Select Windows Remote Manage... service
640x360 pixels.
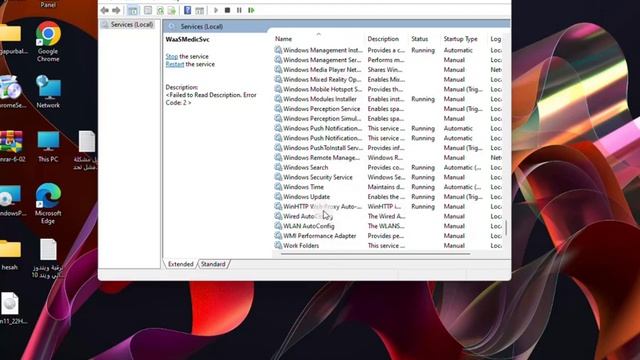point(387,158)
